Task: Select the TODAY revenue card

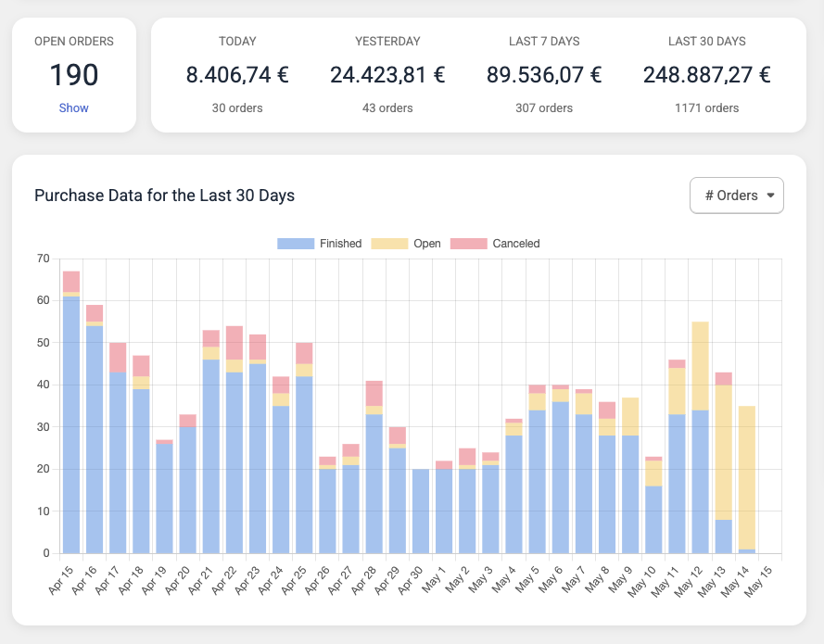Action: pos(237,74)
